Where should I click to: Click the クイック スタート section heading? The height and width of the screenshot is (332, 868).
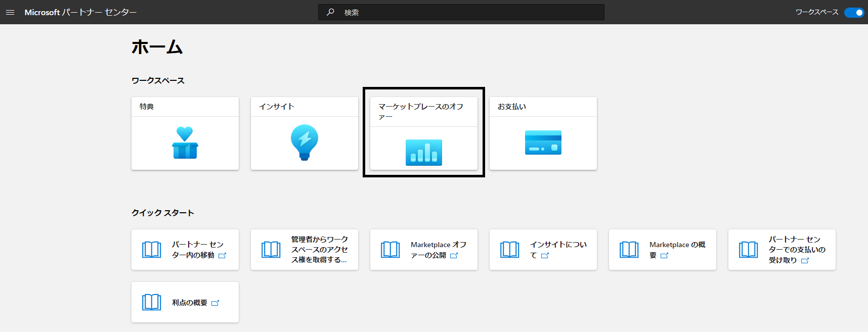point(163,213)
